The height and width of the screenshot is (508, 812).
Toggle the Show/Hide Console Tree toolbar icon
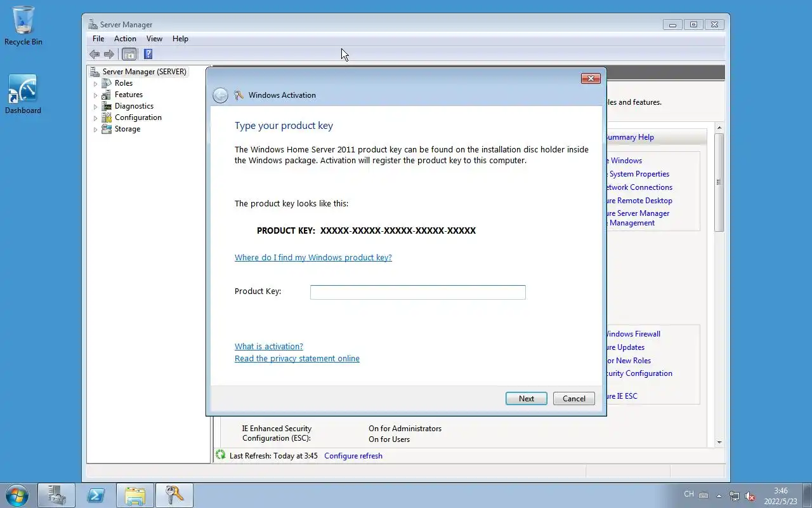point(129,54)
